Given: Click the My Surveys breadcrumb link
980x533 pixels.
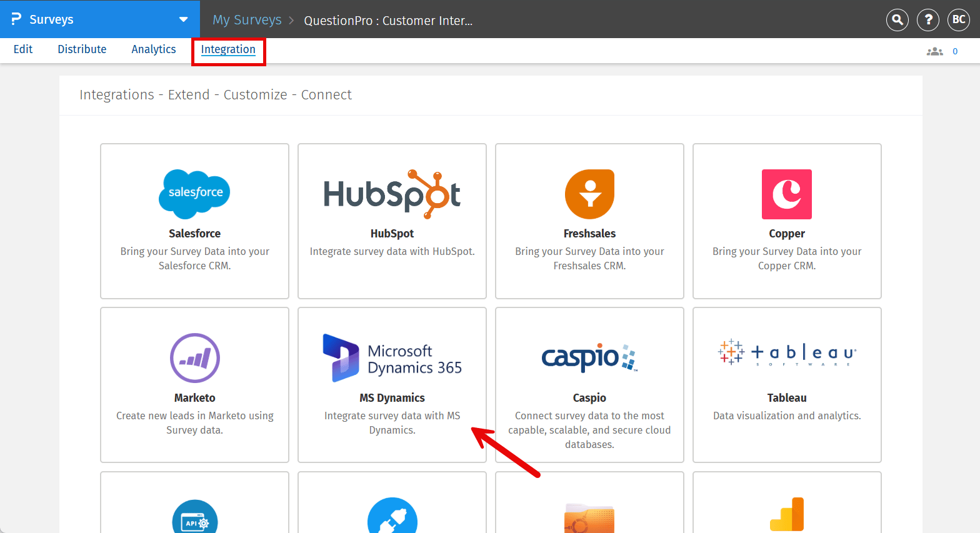Looking at the screenshot, I should (247, 20).
